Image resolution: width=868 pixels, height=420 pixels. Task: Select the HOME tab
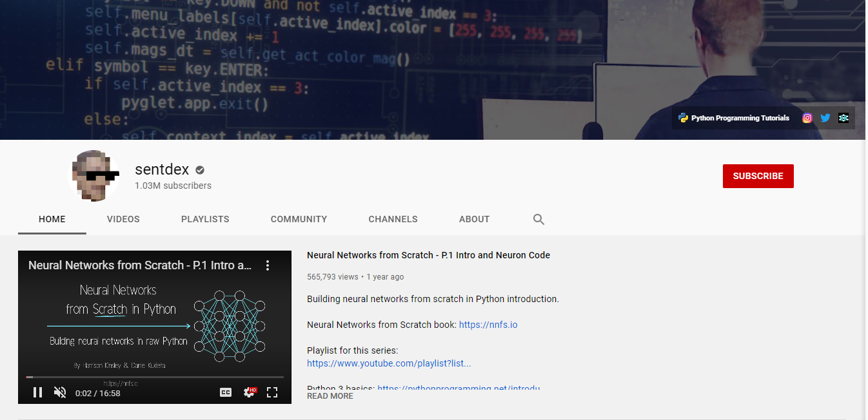52,219
